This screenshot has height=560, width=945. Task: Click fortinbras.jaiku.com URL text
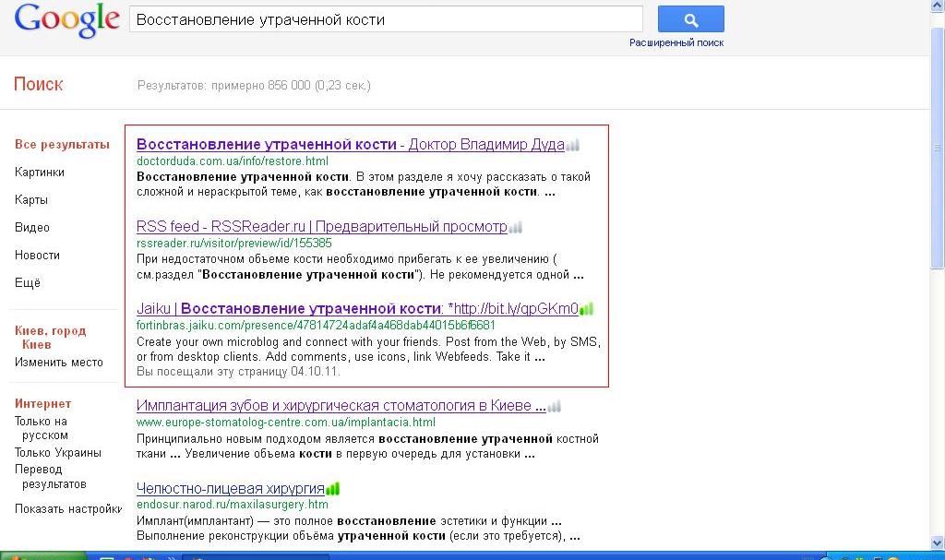[316, 325]
